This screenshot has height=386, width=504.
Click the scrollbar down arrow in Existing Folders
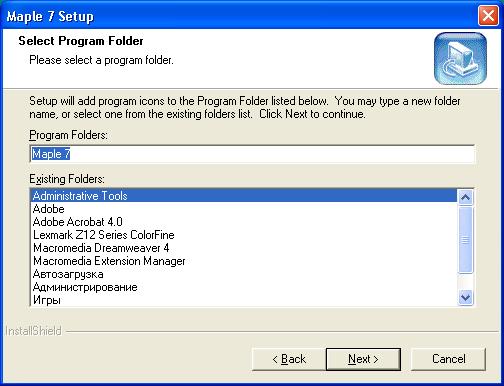tap(465, 297)
